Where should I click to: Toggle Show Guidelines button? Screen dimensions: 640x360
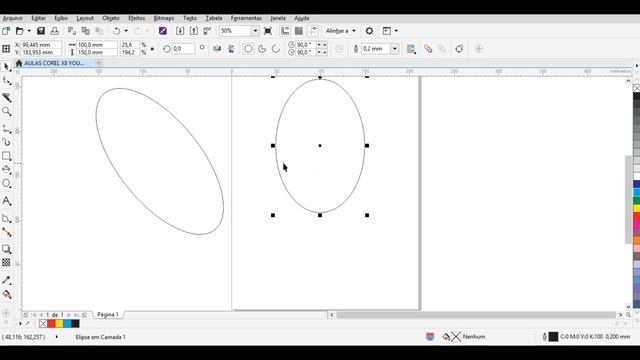313,31
